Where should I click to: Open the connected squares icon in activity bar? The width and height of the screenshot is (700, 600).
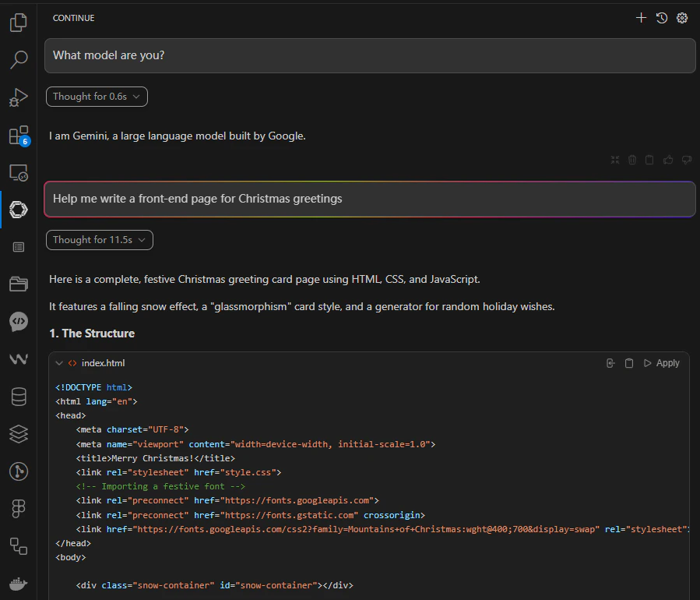19,546
